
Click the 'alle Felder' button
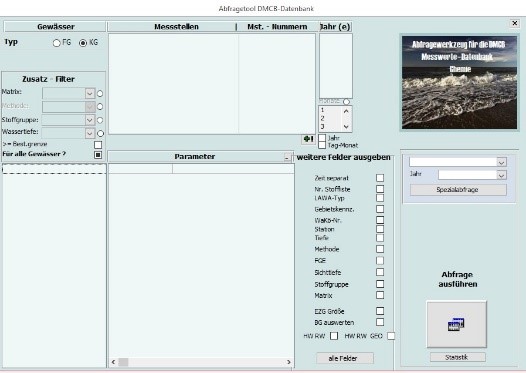tap(345, 358)
